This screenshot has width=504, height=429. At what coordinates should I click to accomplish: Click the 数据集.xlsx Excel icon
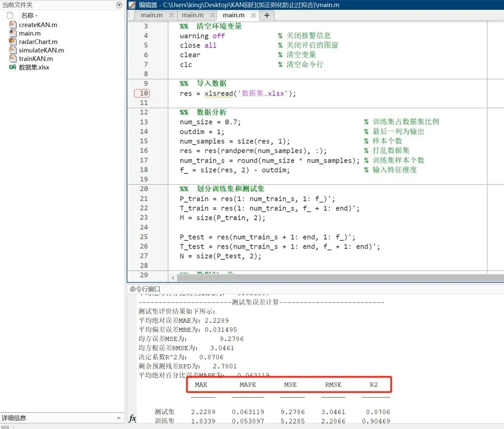pyautogui.click(x=13, y=67)
